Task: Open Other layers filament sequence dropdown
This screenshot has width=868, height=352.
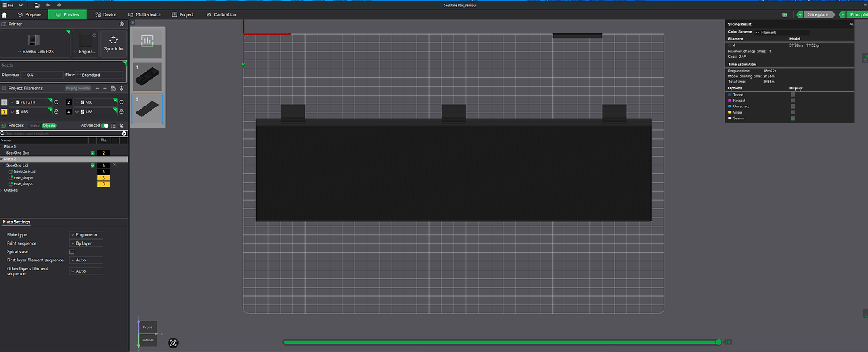Action: click(x=86, y=271)
